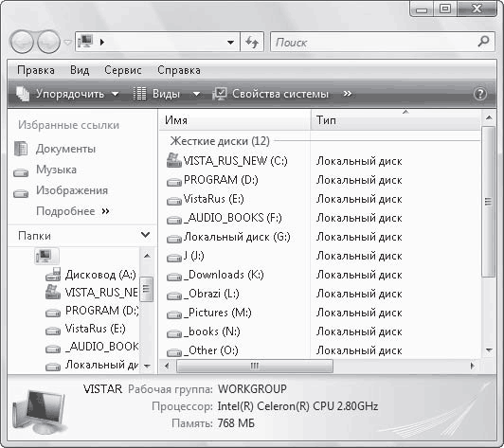504x448 pixels.
Task: Select Локальный ди drive in folder tree
Action: pos(92,365)
